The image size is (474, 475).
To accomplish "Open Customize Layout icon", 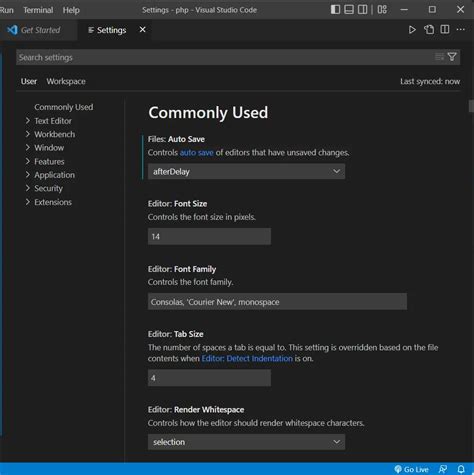I will 382,9.
